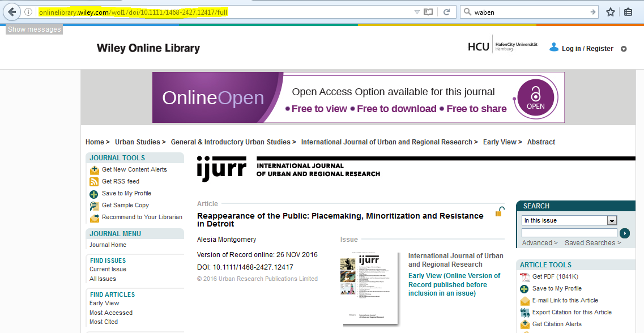Open Get New Content Alerts link
Image resolution: width=644 pixels, height=333 pixels.
pyautogui.click(x=134, y=169)
